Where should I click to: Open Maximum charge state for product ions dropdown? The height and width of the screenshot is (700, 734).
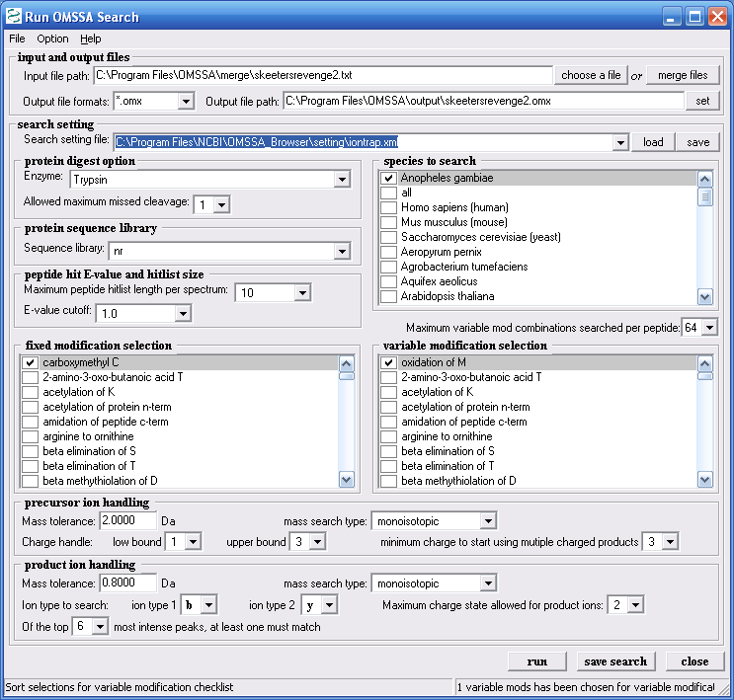pos(635,605)
